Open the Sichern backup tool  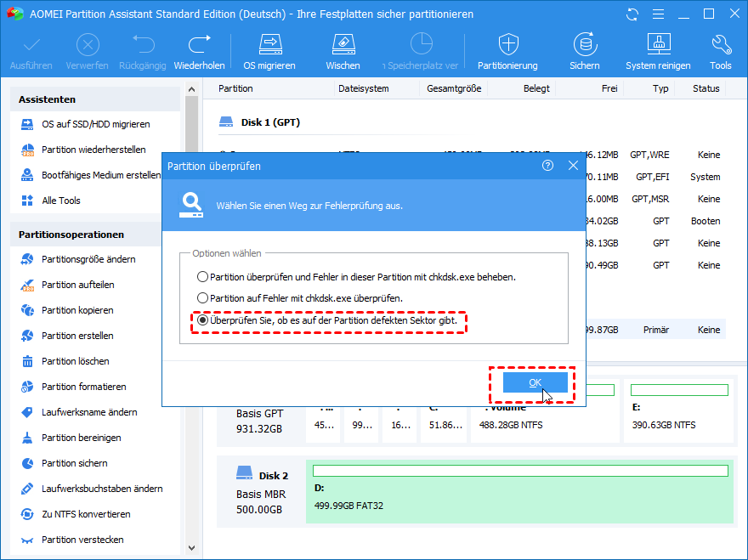[585, 52]
